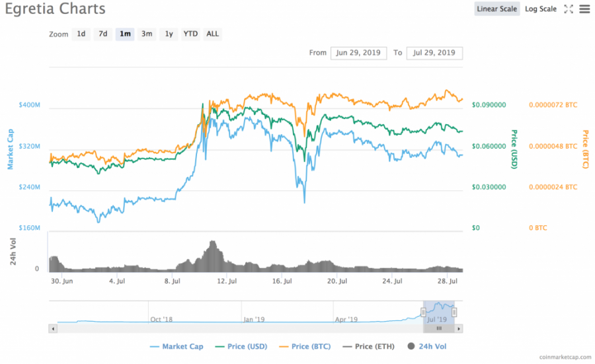The width and height of the screenshot is (595, 364).
Task: Click the $240M market cap axis label
Action: [29, 187]
